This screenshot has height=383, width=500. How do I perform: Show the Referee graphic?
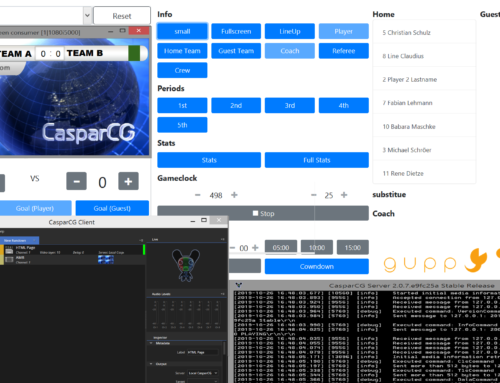click(344, 51)
